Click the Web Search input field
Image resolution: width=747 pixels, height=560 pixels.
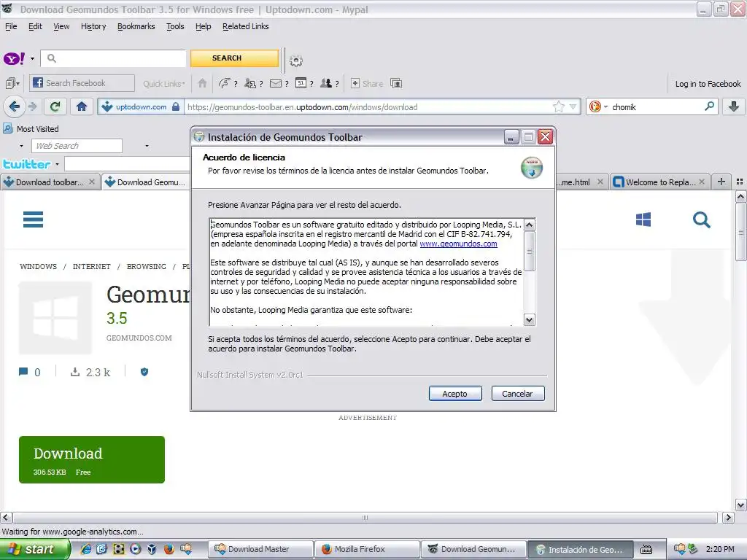click(x=77, y=146)
